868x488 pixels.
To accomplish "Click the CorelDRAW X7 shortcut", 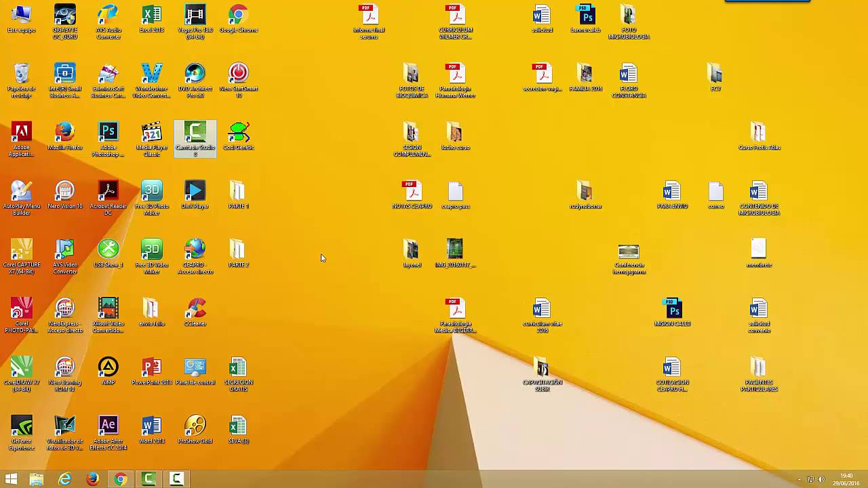I will click(x=22, y=375).
